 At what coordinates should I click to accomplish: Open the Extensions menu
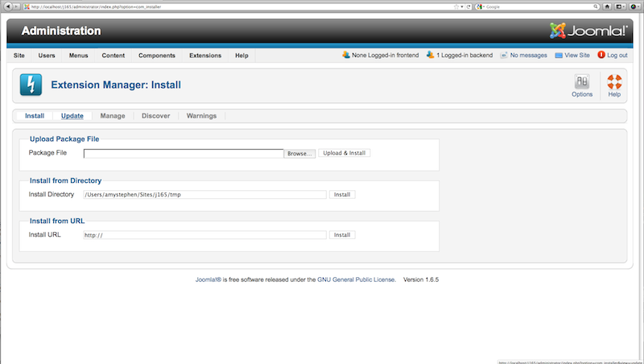pyautogui.click(x=205, y=56)
